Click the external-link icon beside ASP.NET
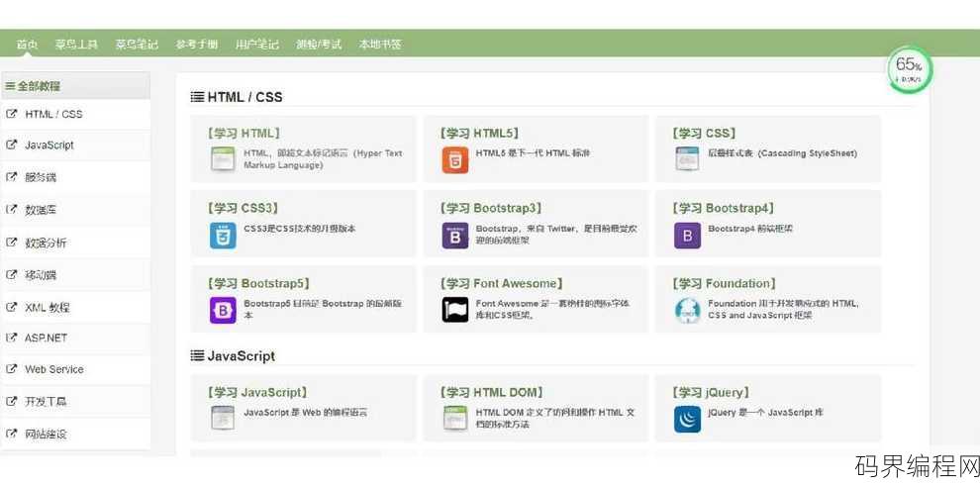The height and width of the screenshot is (485, 980). tap(11, 338)
